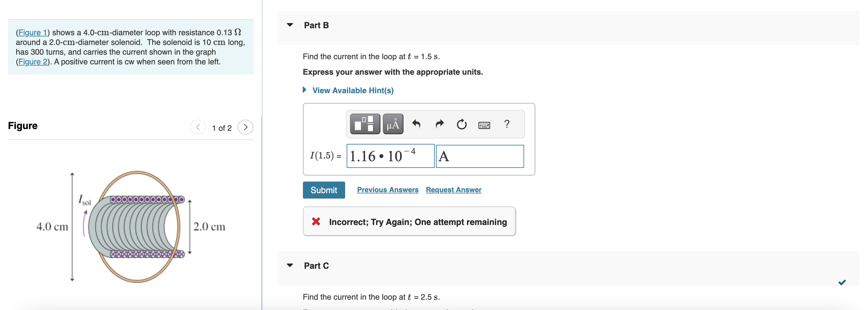Collapse the Part B section
Image resolution: width=868 pixels, height=310 pixels.
(x=290, y=25)
